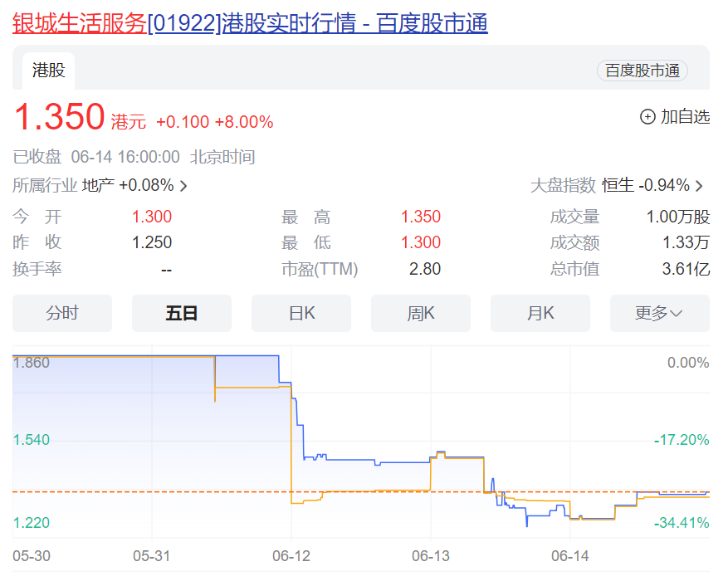The image size is (728, 576).
Task: Click the 加自选 label text
Action: pyautogui.click(x=686, y=116)
